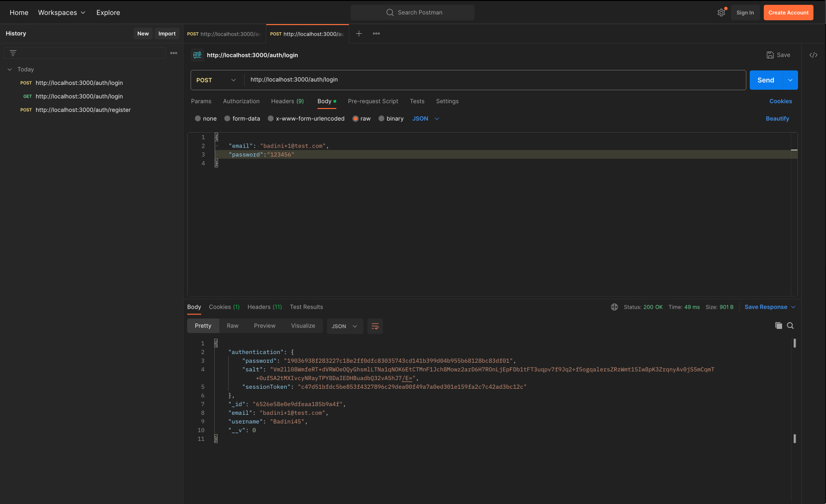Copy response with the copy icon
The height and width of the screenshot is (504, 826).
(x=778, y=326)
